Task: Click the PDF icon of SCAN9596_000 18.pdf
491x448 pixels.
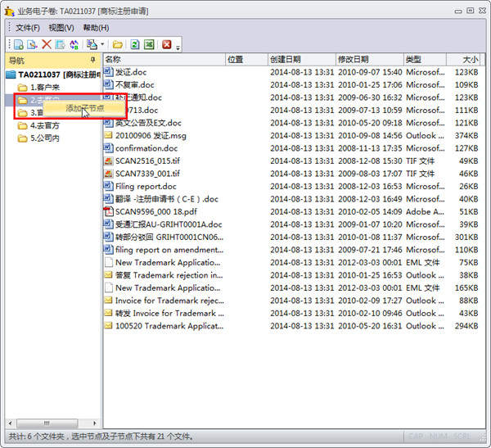Action: click(108, 211)
